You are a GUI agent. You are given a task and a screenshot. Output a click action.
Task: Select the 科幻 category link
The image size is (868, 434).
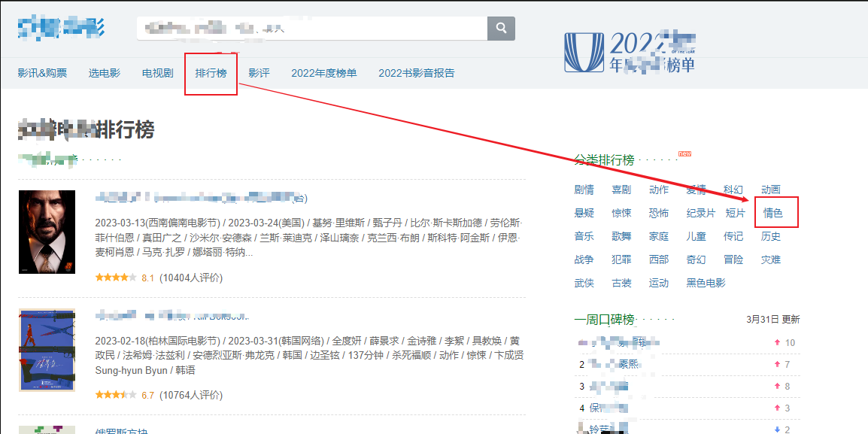tap(733, 190)
